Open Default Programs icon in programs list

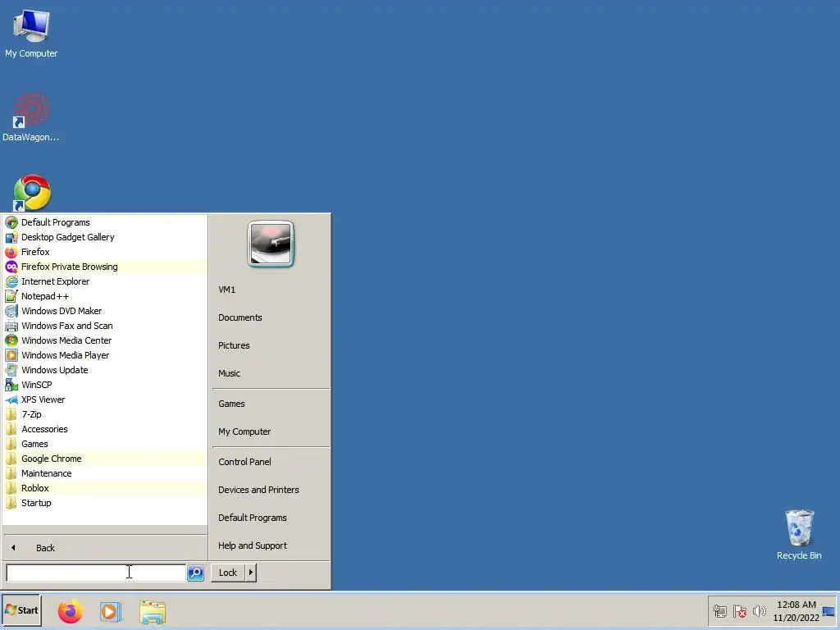pos(11,222)
